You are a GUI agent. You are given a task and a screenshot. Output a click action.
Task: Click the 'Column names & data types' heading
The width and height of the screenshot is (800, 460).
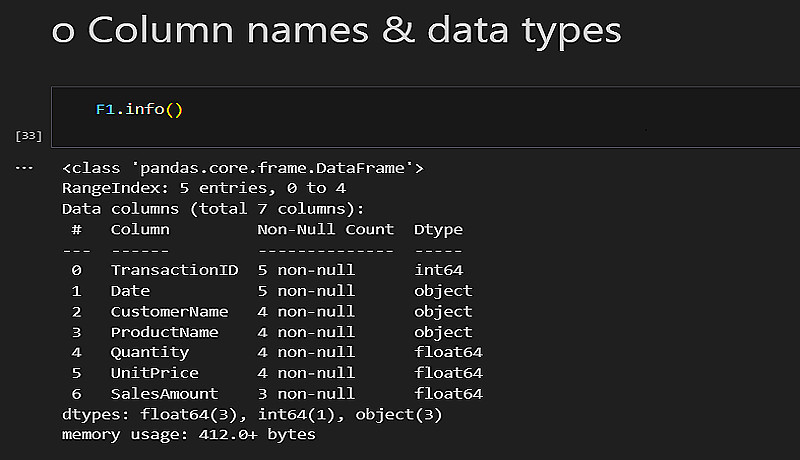(x=355, y=30)
